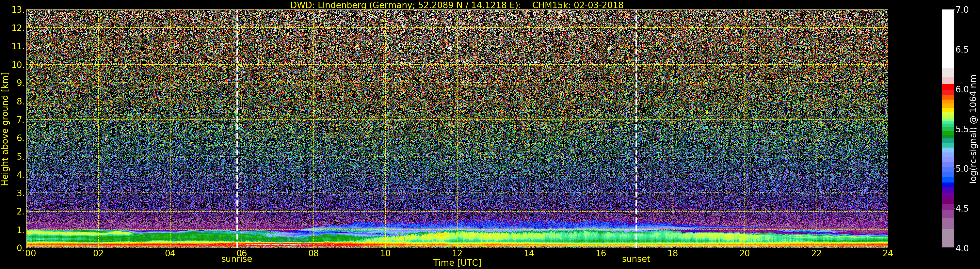This screenshot has width=980, height=269.
Task: Click the 6.0 tick on the colorbar
Action: pos(962,89)
